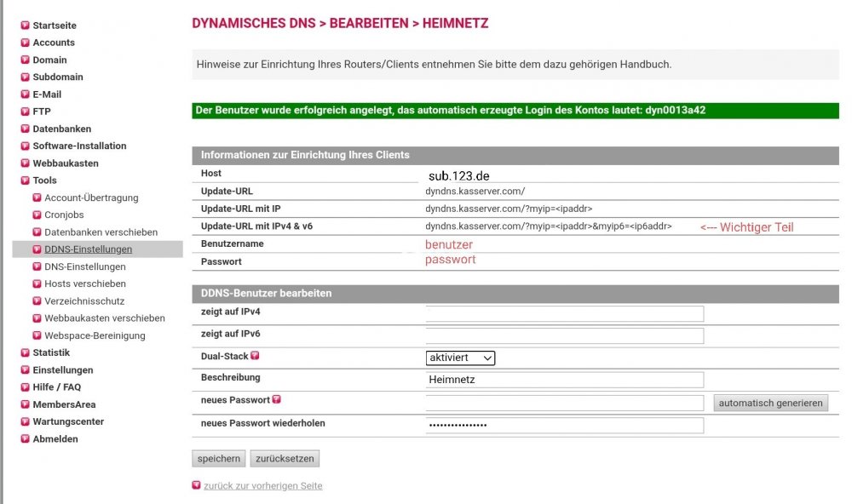Navigate to Subdomain settings
Screen dimensions: 852x504
[x=58, y=77]
